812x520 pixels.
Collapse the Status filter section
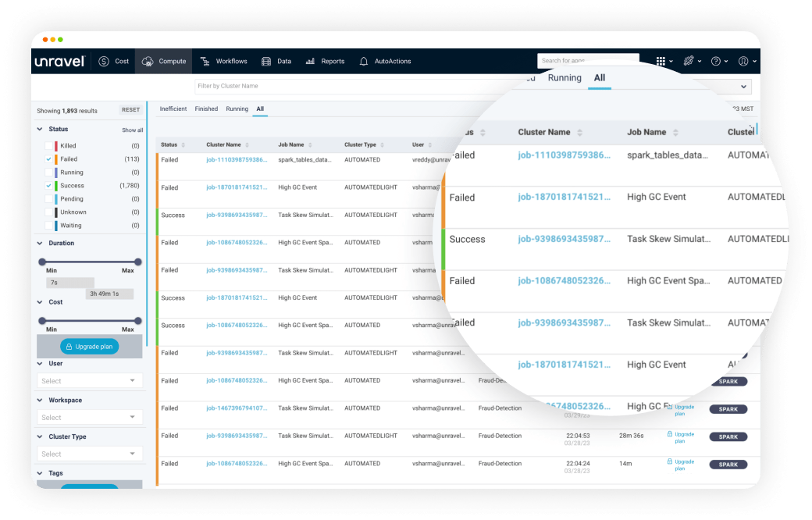(40, 129)
